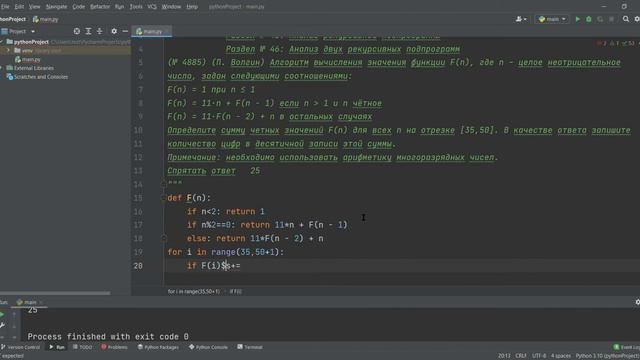The height and width of the screenshot is (360, 640).
Task: Collapse the pythonProject root node
Action: tap(2, 42)
